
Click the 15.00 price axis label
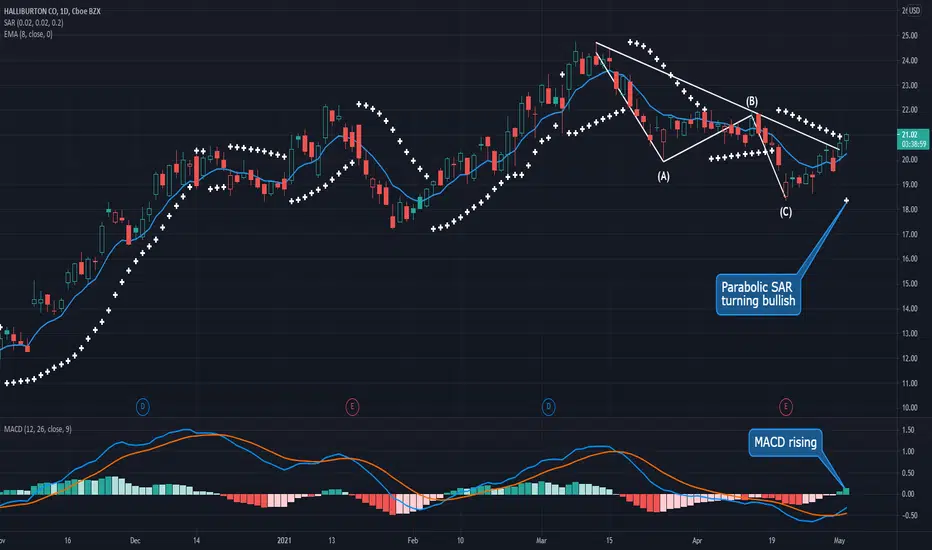[x=909, y=284]
